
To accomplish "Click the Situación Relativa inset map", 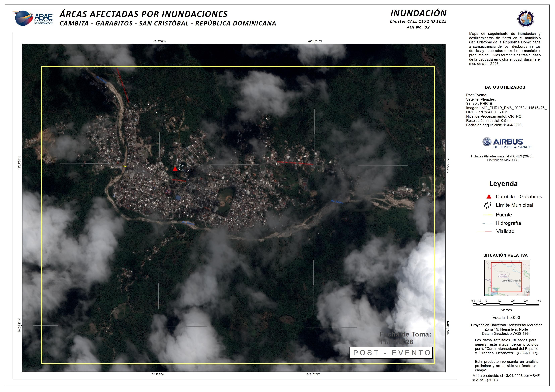I will pos(507,278).
